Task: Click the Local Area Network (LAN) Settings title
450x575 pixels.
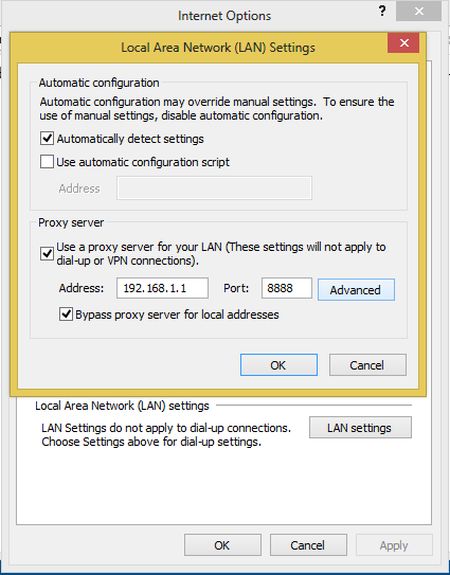Action: (x=218, y=48)
